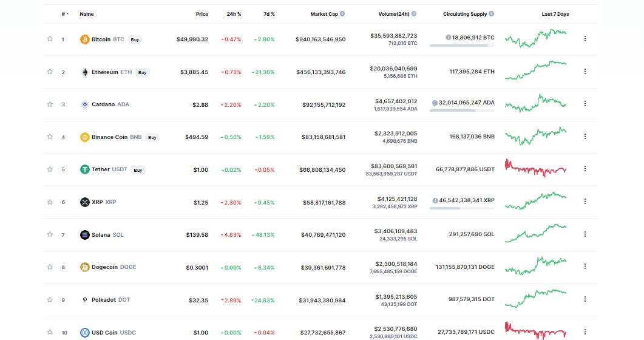Open the Dogecoin coin page link
Viewport: 644px width, 340px height.
click(x=114, y=267)
